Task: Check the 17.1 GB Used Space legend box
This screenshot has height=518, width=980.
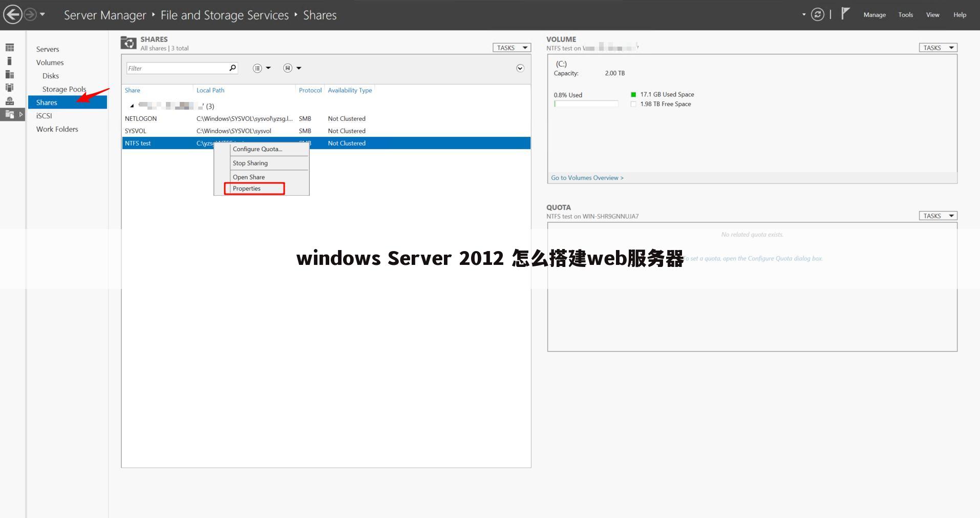Action: pyautogui.click(x=634, y=94)
